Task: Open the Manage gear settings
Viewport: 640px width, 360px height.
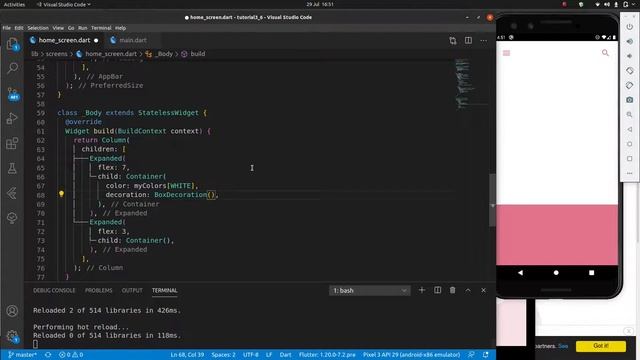Action: point(12,336)
